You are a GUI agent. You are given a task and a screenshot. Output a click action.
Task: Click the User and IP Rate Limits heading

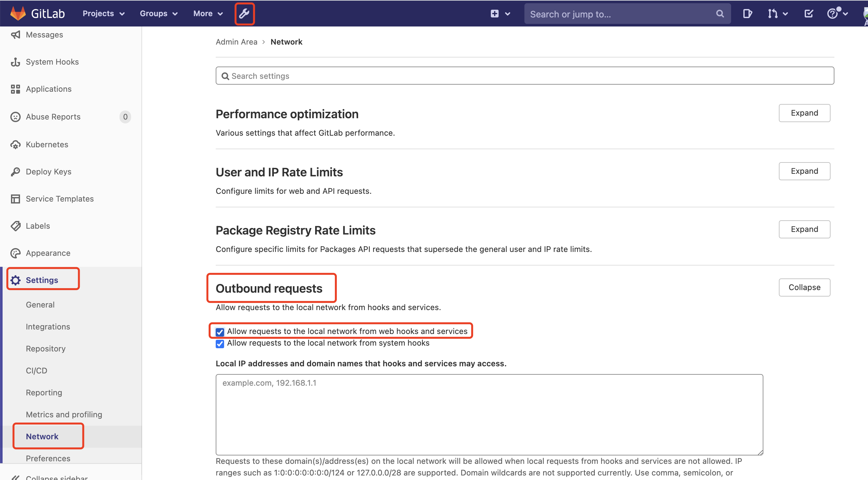pyautogui.click(x=279, y=172)
